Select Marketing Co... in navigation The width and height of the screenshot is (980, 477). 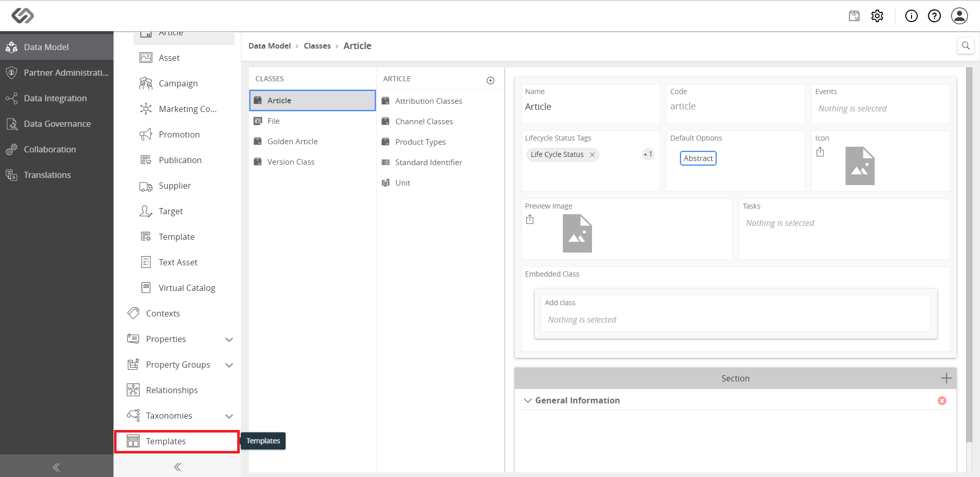(x=184, y=109)
